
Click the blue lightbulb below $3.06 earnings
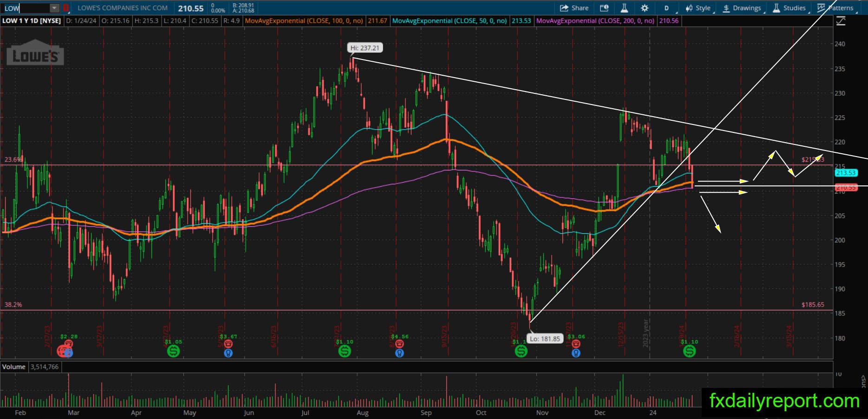pyautogui.click(x=576, y=353)
